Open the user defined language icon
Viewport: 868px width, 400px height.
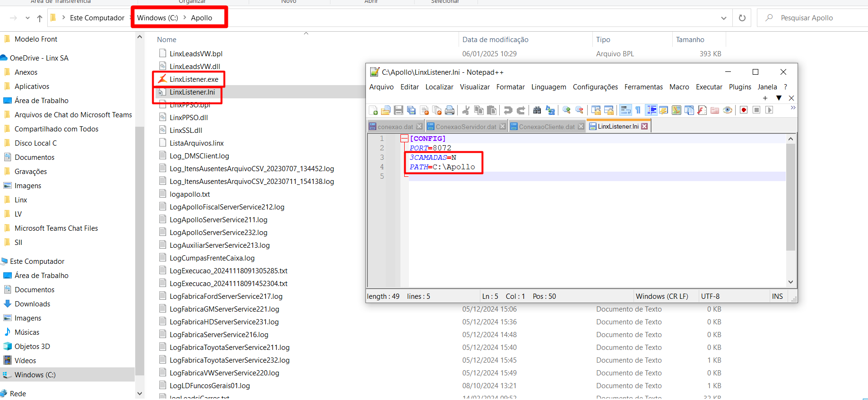click(664, 110)
